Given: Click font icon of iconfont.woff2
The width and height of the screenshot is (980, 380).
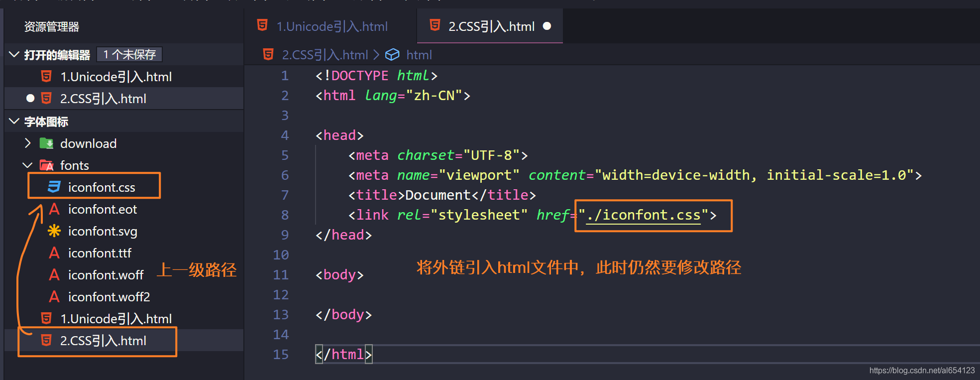Looking at the screenshot, I should pos(54,296).
